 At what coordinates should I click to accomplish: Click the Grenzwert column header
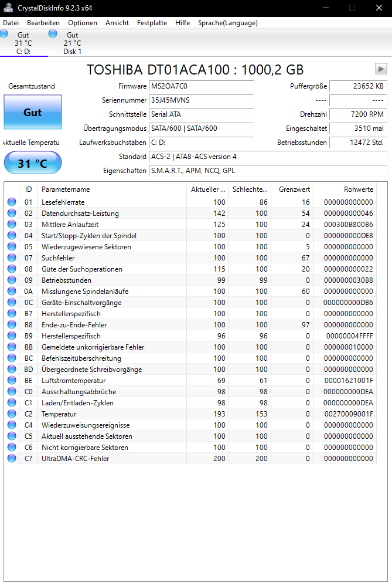292,189
